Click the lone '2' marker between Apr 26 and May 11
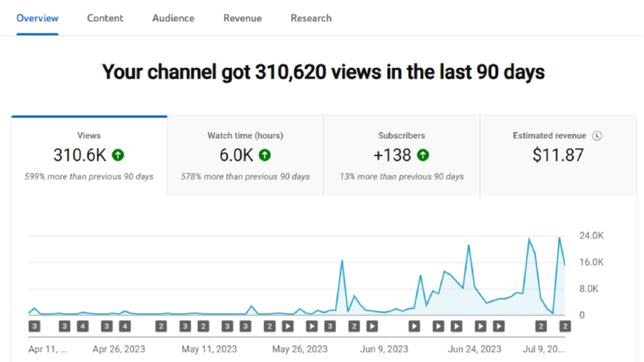The image size is (644, 362). tap(161, 326)
